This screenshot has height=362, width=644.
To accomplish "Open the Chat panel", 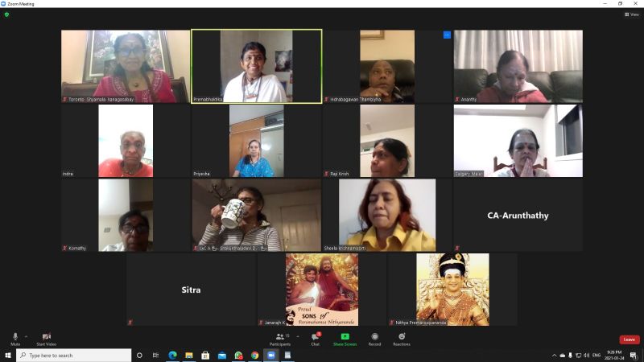I will tap(316, 338).
